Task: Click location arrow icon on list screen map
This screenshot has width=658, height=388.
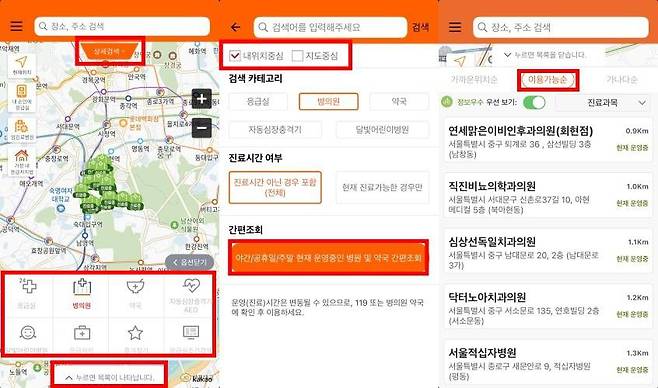Action: coord(460,61)
